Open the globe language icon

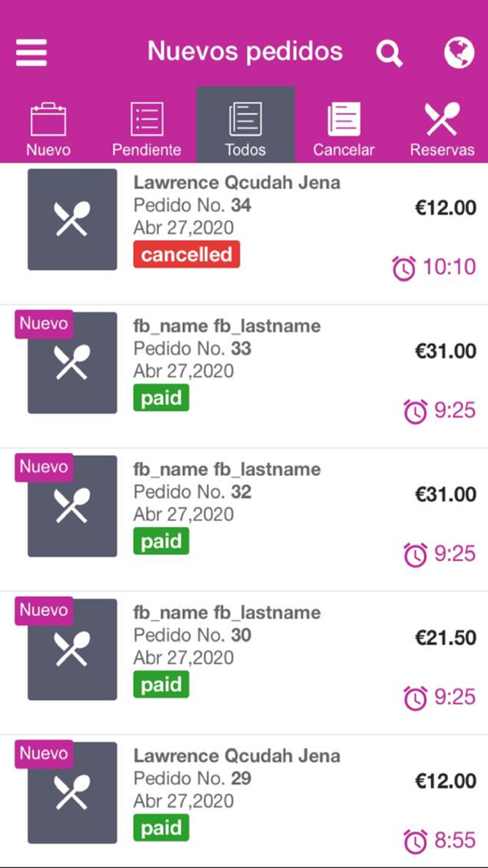(x=459, y=52)
